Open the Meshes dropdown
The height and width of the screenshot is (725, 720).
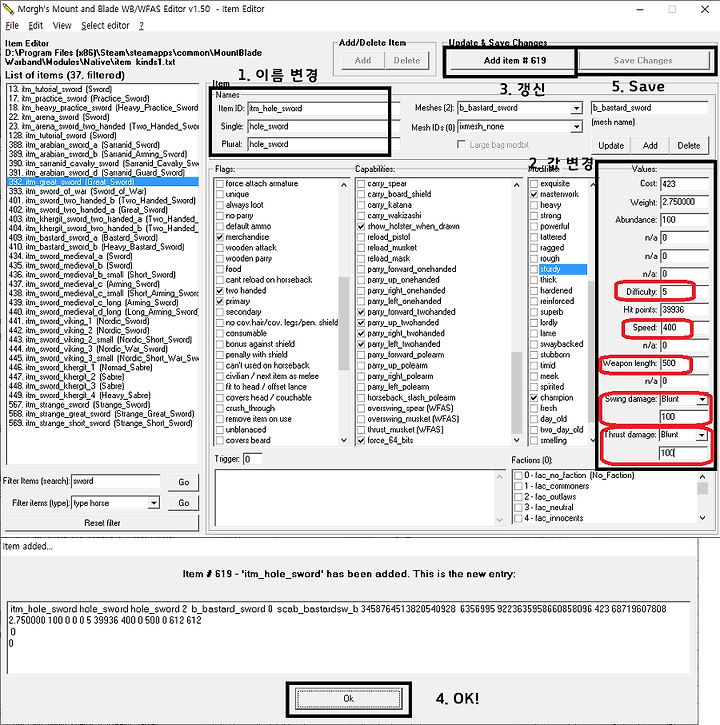(x=576, y=108)
